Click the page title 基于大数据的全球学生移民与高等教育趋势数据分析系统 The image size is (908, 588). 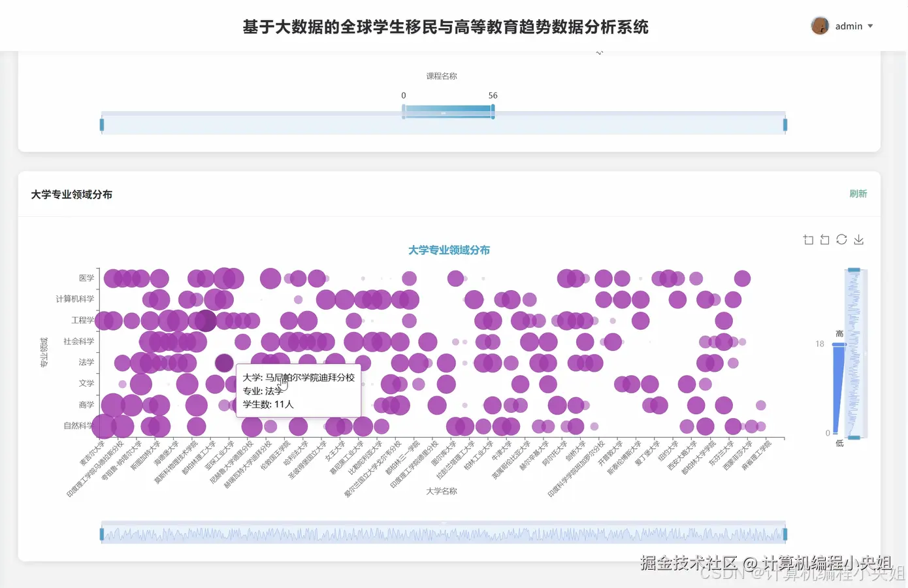coord(446,27)
